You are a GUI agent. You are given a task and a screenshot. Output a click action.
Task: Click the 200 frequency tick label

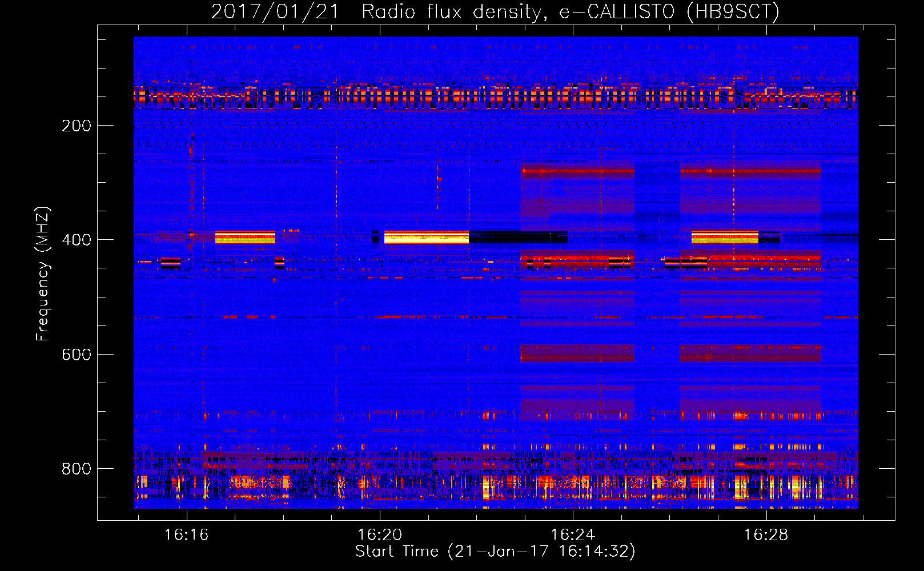tap(77, 126)
